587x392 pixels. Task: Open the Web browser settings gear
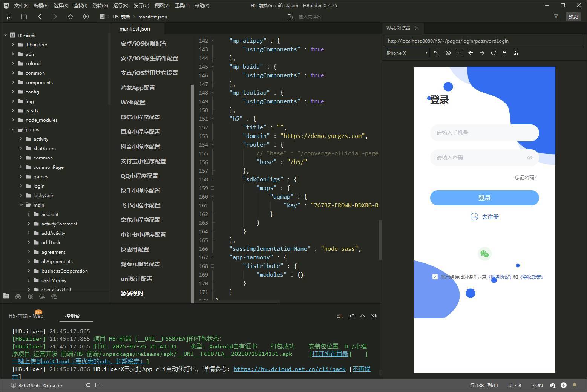[x=448, y=53]
